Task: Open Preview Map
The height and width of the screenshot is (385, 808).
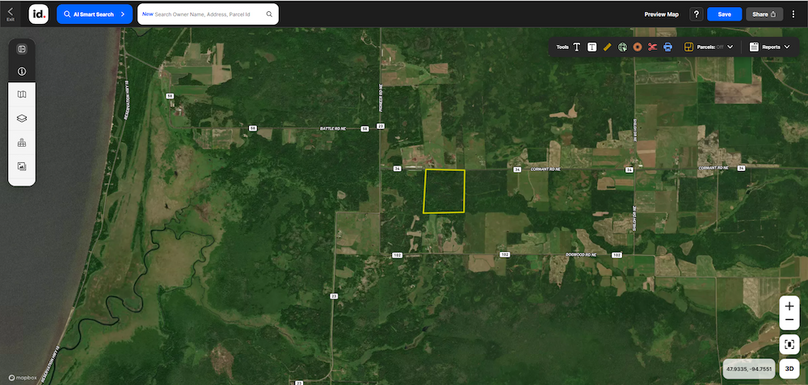Action: coord(661,14)
